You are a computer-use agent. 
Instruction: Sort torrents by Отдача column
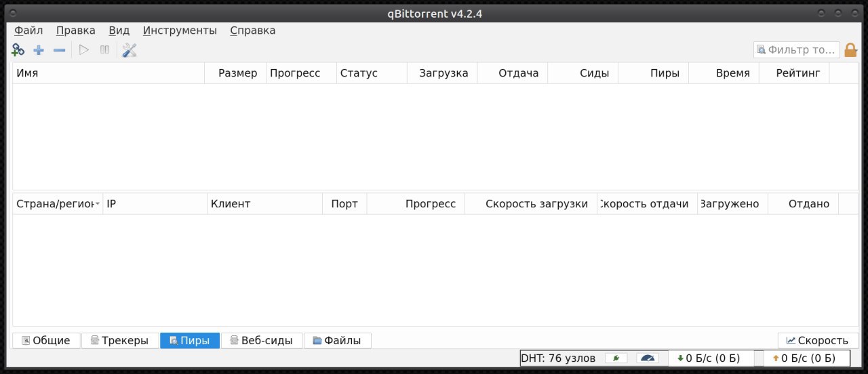click(513, 73)
